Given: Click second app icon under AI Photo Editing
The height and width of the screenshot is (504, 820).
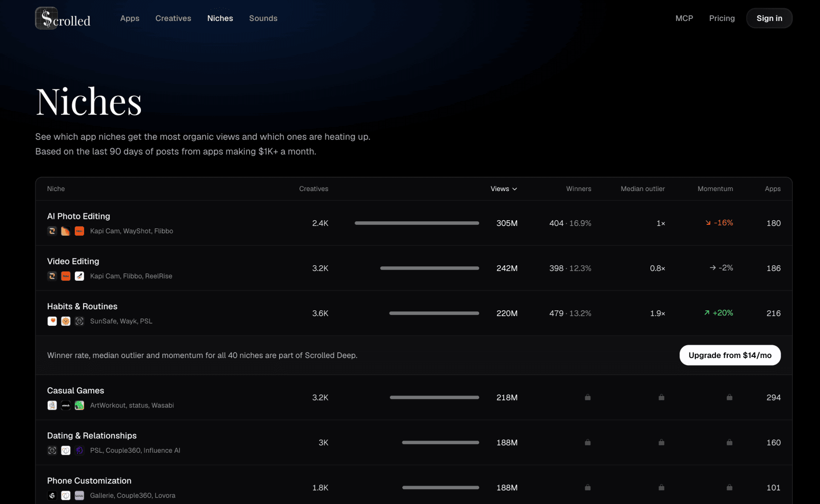Looking at the screenshot, I should pos(66,231).
